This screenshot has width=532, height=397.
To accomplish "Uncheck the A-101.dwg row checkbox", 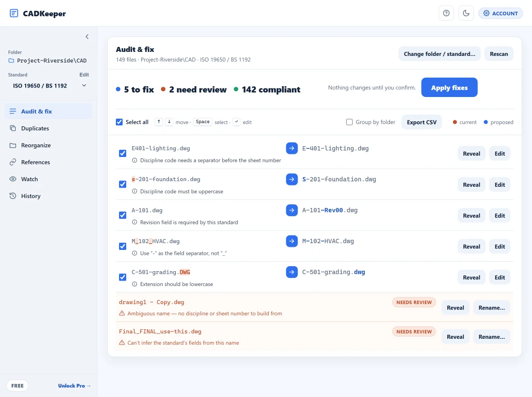I will (x=123, y=215).
